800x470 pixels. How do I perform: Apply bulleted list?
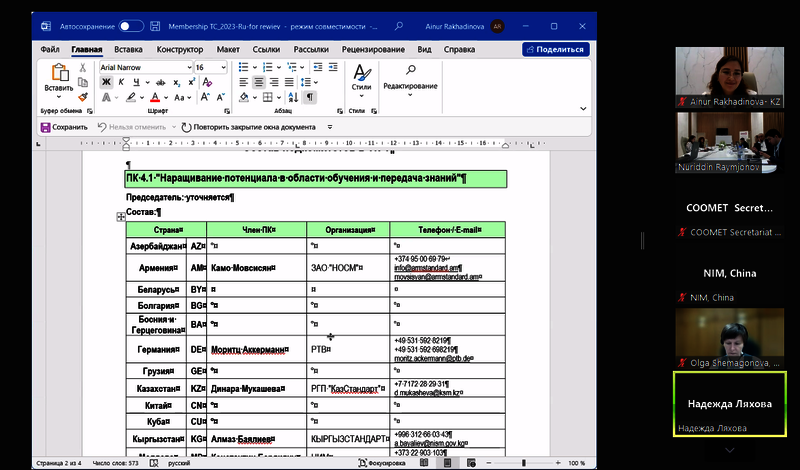(243, 67)
